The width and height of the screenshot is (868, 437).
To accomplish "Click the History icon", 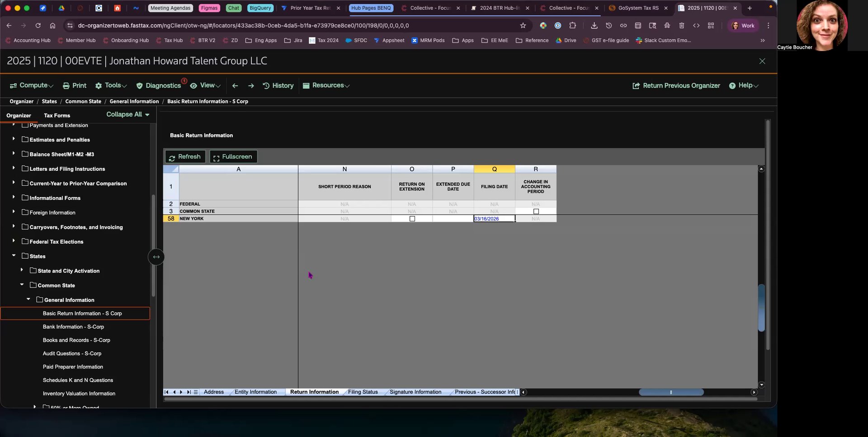I will (266, 85).
